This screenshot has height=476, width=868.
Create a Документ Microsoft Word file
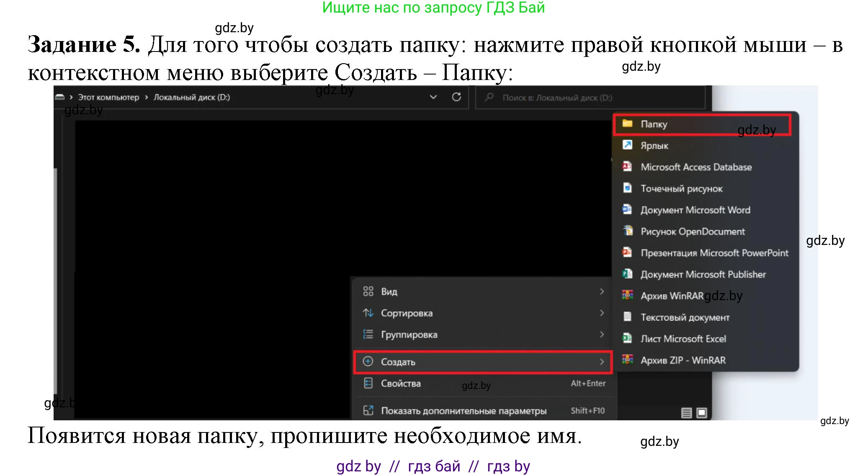695,210
